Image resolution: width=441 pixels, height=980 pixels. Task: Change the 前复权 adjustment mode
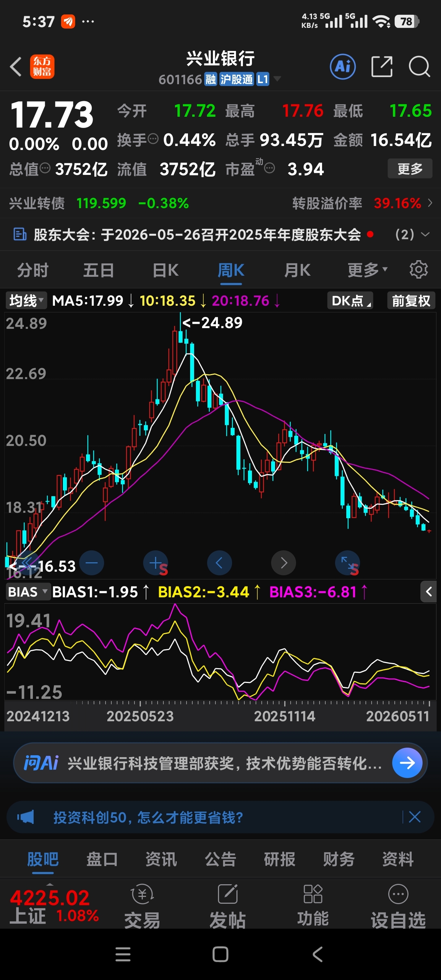(411, 301)
